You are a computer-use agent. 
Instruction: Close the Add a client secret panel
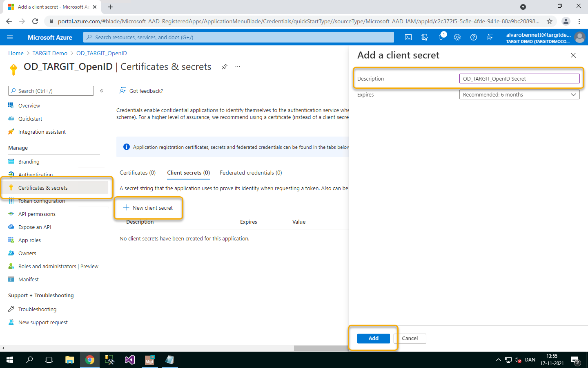pos(573,55)
